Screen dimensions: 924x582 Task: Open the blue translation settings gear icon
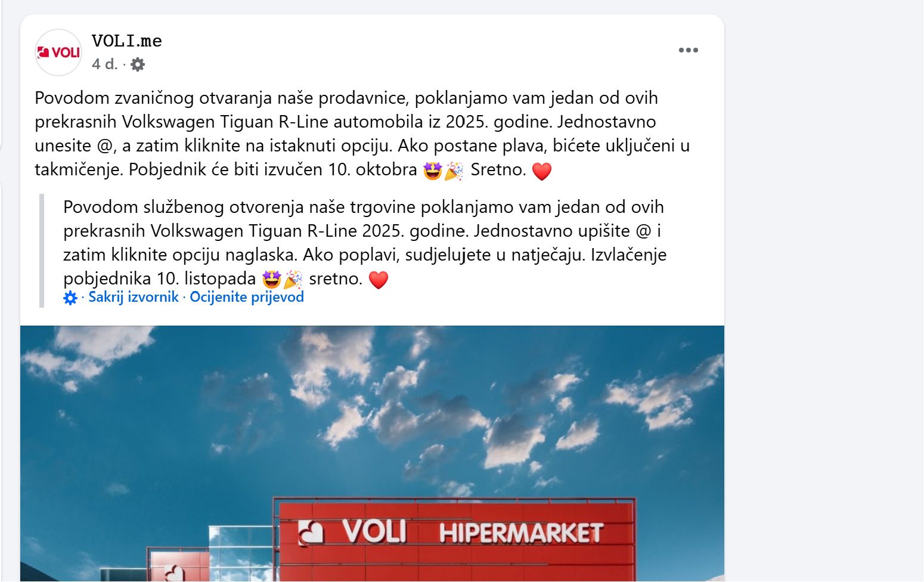70,298
